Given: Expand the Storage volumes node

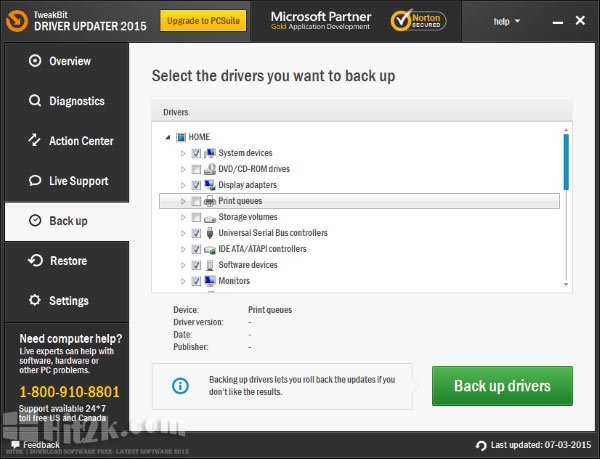Looking at the screenshot, I should coord(183,217).
